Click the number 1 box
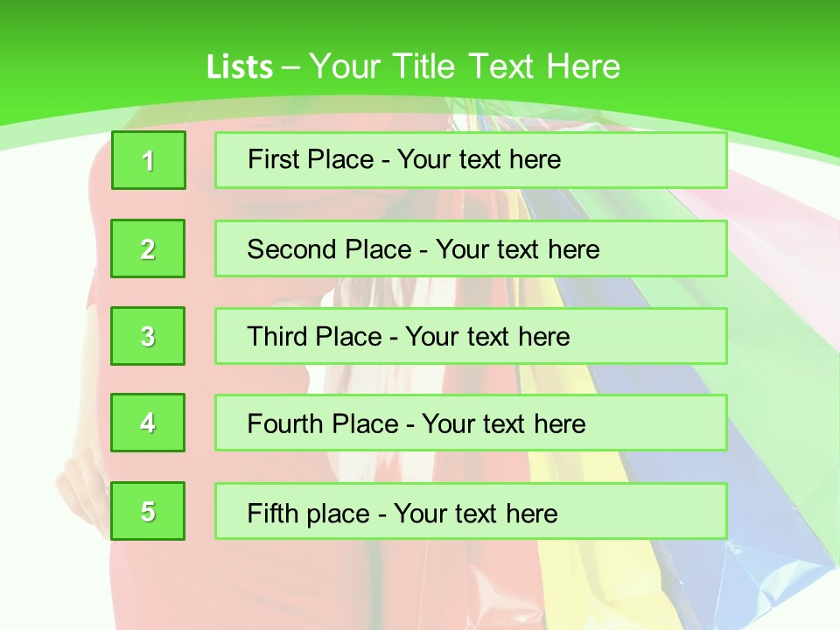 pos(149,160)
